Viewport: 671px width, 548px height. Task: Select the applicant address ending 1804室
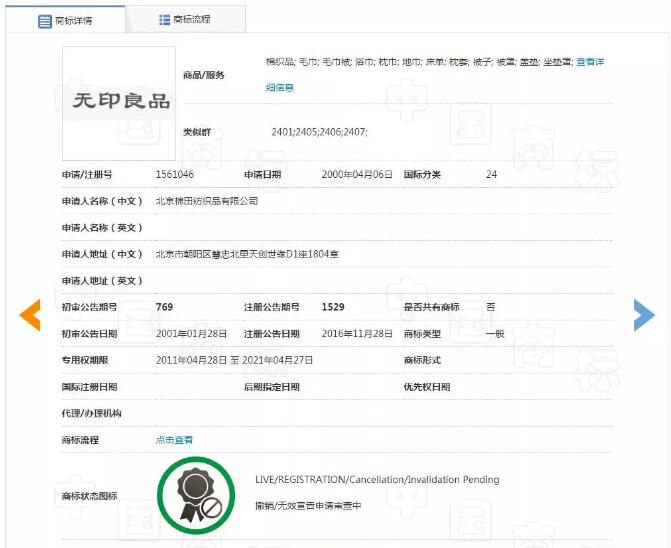coord(247,254)
